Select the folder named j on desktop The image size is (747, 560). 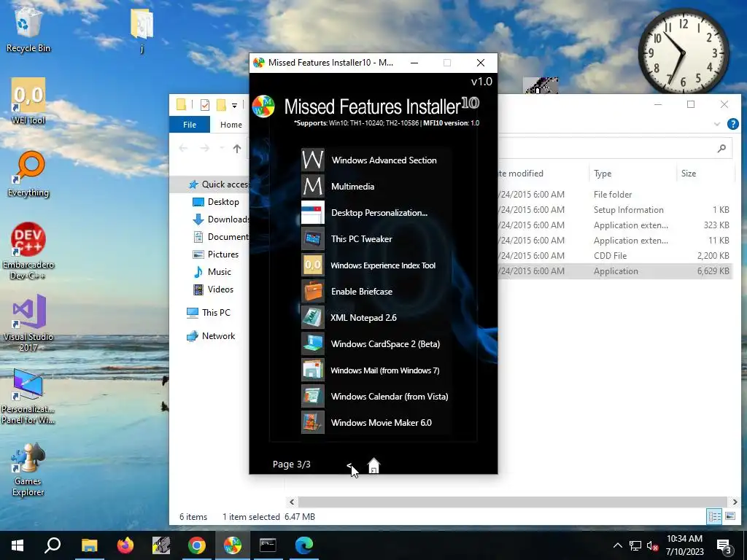pos(142,29)
